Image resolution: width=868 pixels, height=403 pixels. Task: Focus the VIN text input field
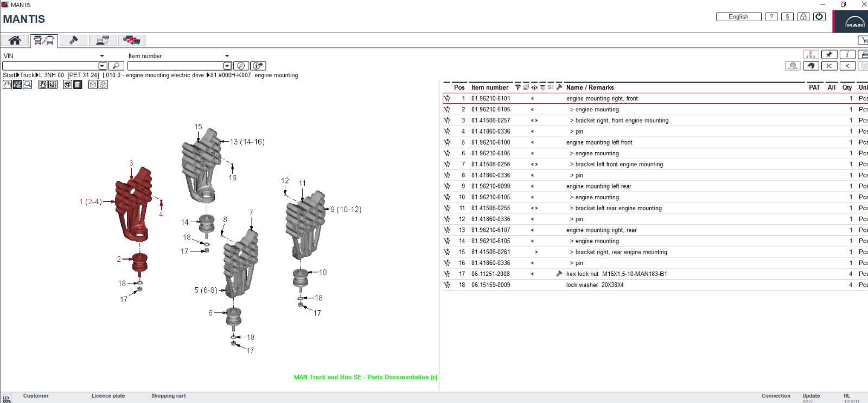click(x=50, y=66)
